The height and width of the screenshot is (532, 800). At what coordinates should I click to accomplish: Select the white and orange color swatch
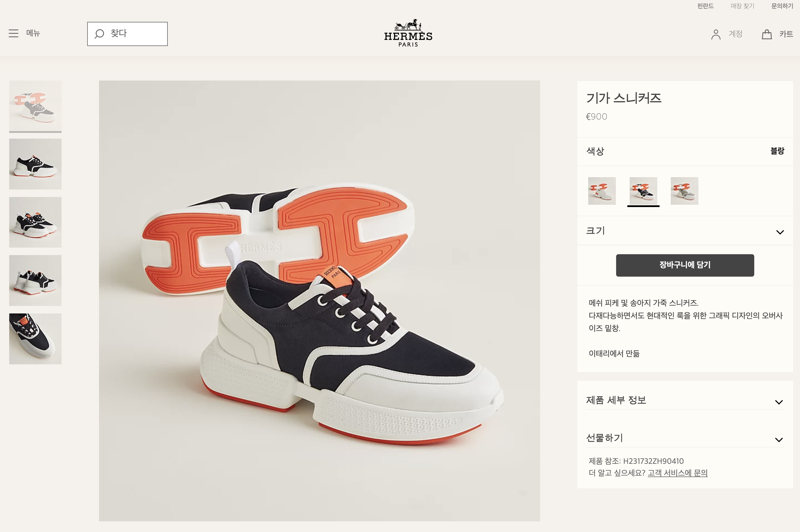pyautogui.click(x=602, y=191)
